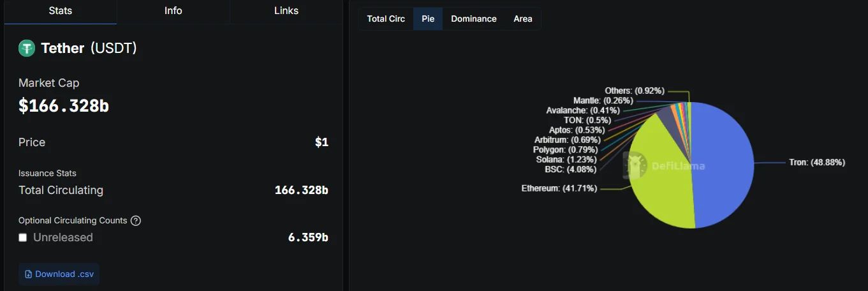Select the Stats tab
This screenshot has width=868, height=291.
point(60,11)
